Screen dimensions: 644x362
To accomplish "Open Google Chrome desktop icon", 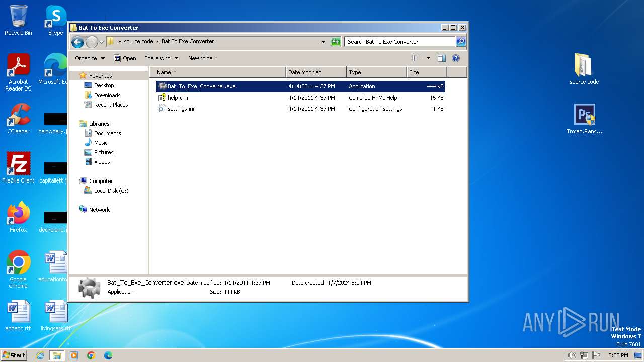I will coord(18,269).
